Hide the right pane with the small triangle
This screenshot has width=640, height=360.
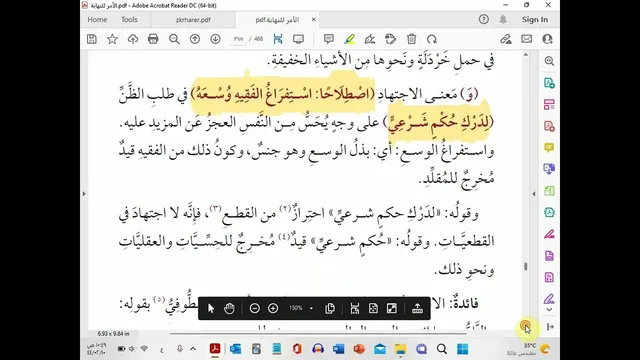534,194
